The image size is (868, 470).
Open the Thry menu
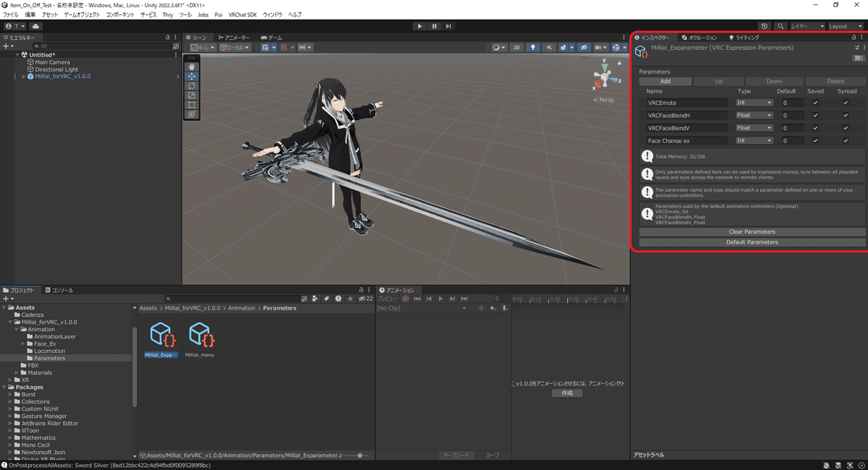168,14
